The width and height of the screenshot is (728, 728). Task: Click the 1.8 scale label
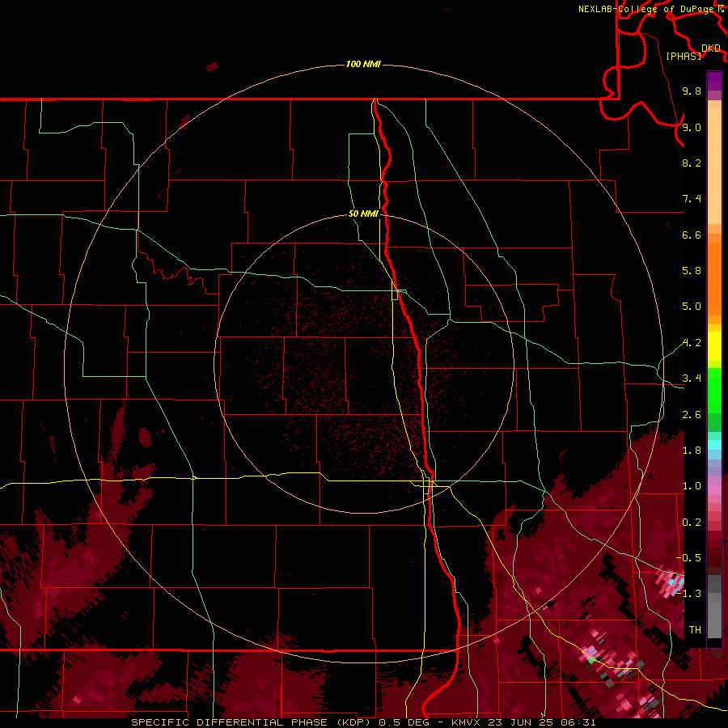pyautogui.click(x=692, y=451)
